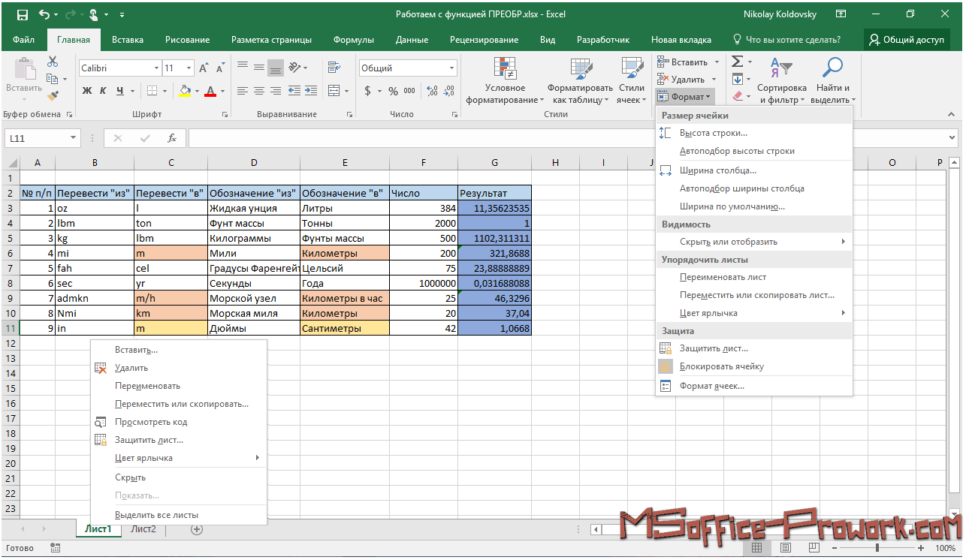Click the AutoSum sigma icon

click(737, 62)
